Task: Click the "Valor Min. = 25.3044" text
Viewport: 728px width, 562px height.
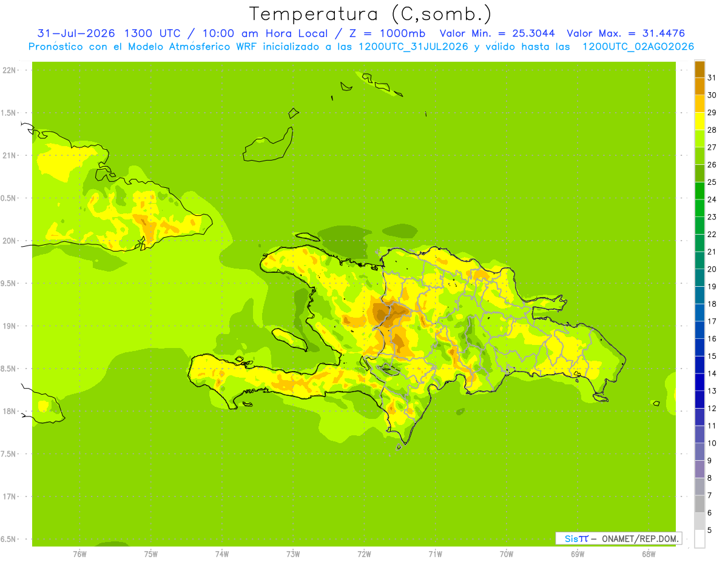Action: pyautogui.click(x=497, y=33)
